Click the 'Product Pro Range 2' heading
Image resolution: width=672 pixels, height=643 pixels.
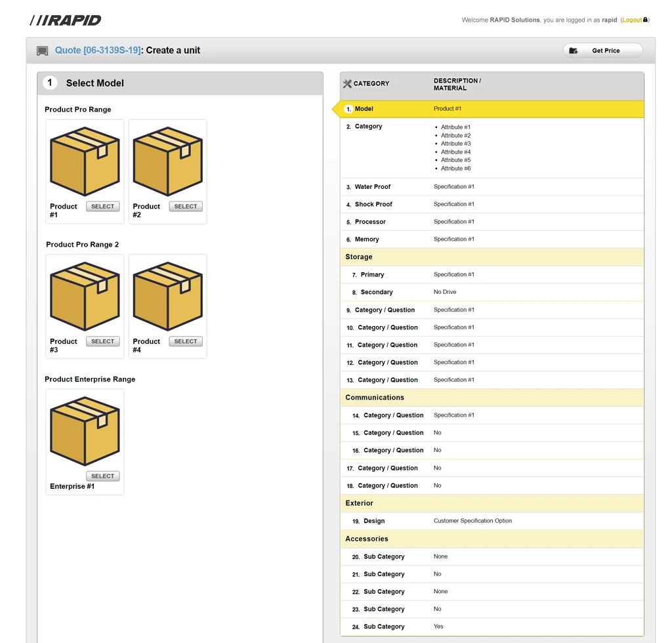coord(82,245)
